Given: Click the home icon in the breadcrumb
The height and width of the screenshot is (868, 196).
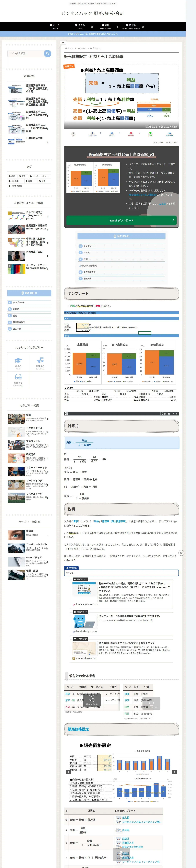Looking at the screenshot, I should point(66,48).
